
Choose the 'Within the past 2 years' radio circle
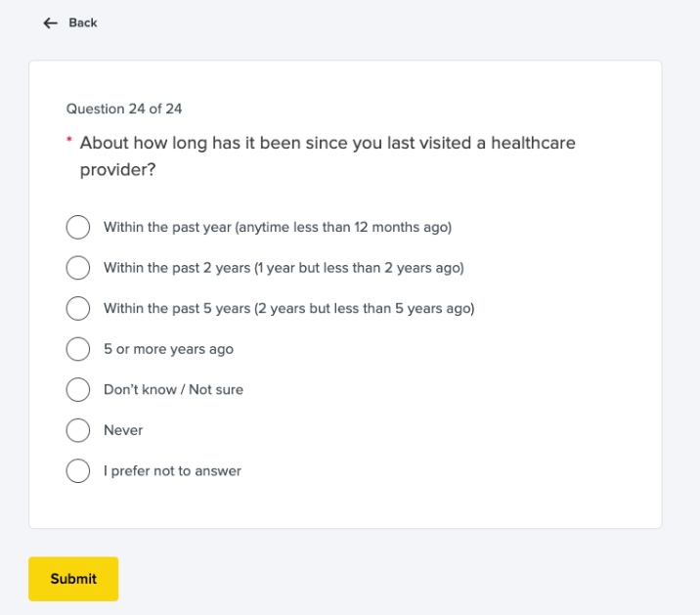(x=78, y=268)
